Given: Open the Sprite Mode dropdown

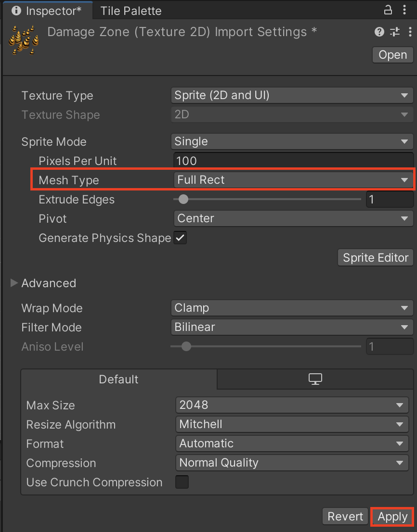Looking at the screenshot, I should pos(292,141).
